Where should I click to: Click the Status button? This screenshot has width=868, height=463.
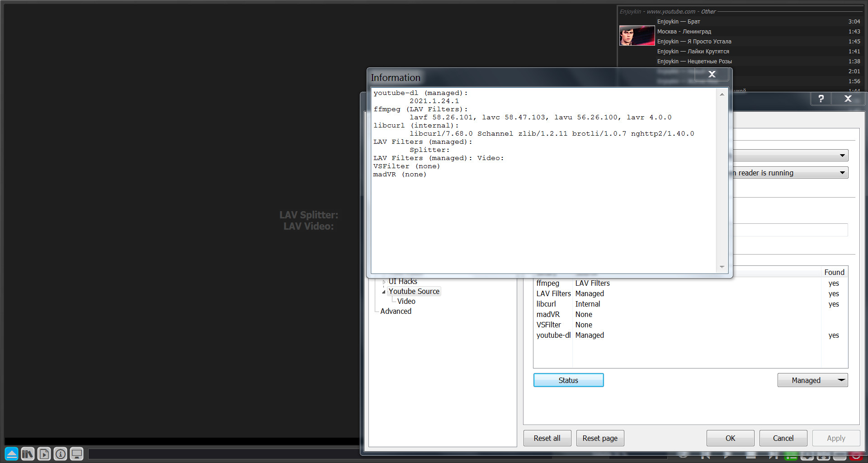(568, 380)
